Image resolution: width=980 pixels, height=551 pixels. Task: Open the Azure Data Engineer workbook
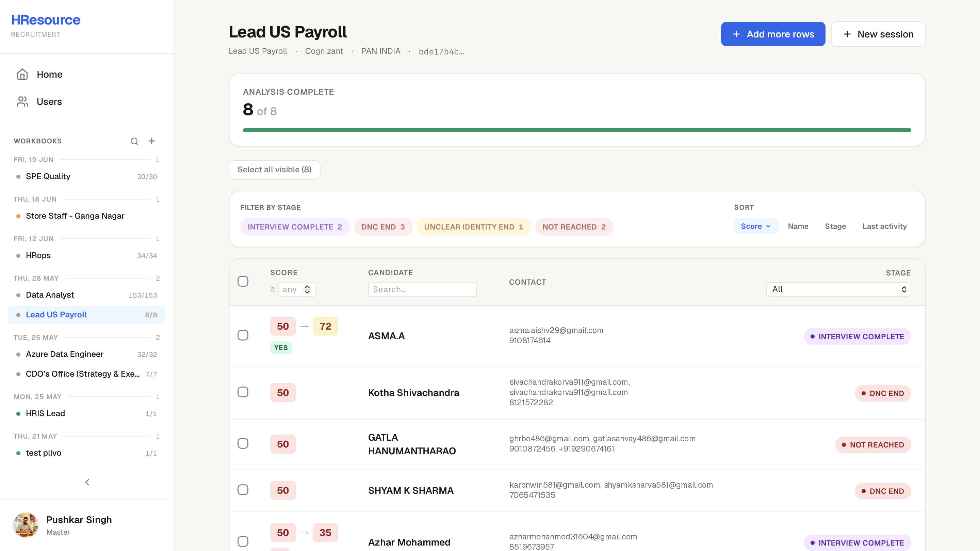coord(87,355)
